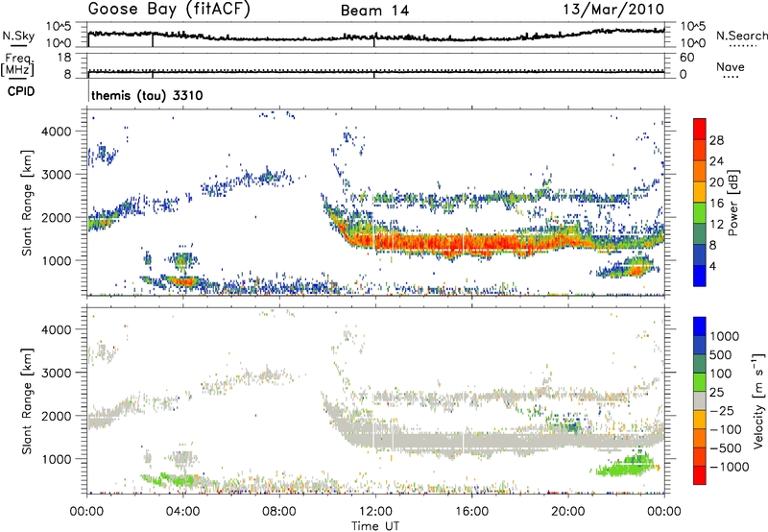
Task: Click the "08:00" time tick label
Action: coord(279,512)
